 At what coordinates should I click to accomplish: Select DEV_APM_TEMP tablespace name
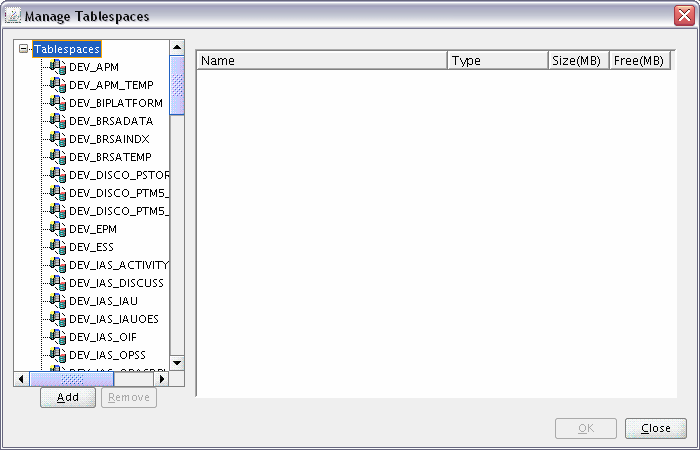(111, 85)
